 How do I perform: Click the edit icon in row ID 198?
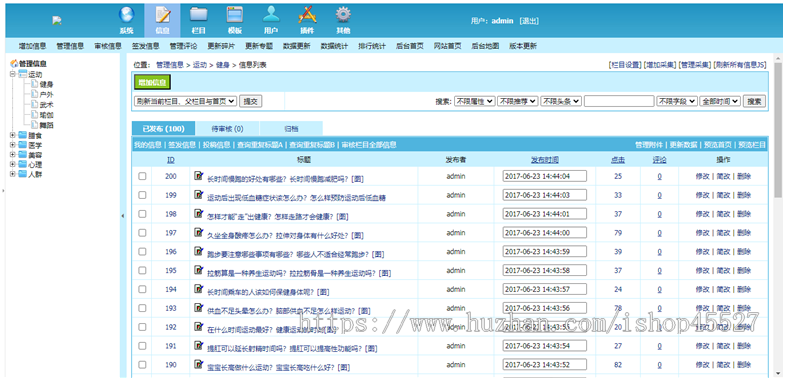199,214
